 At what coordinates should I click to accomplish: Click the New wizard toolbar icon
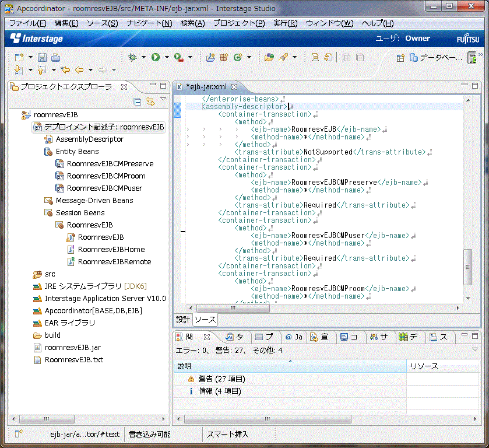point(19,57)
